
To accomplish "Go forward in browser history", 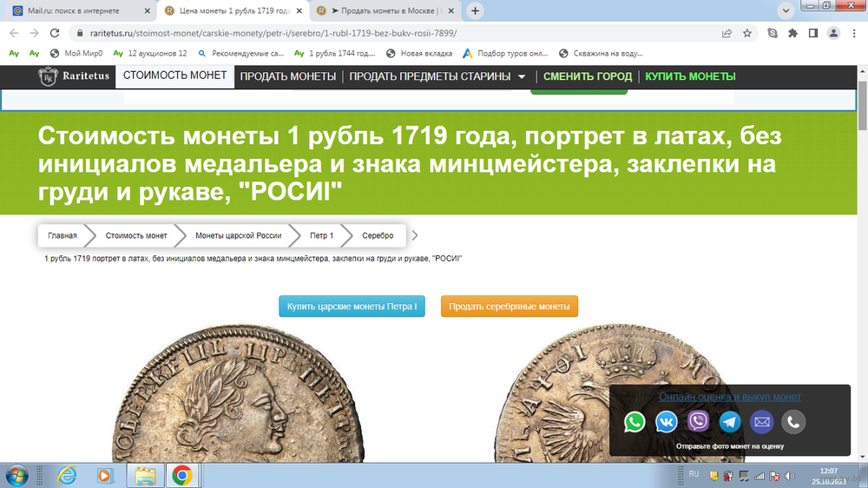I will pos(35,33).
